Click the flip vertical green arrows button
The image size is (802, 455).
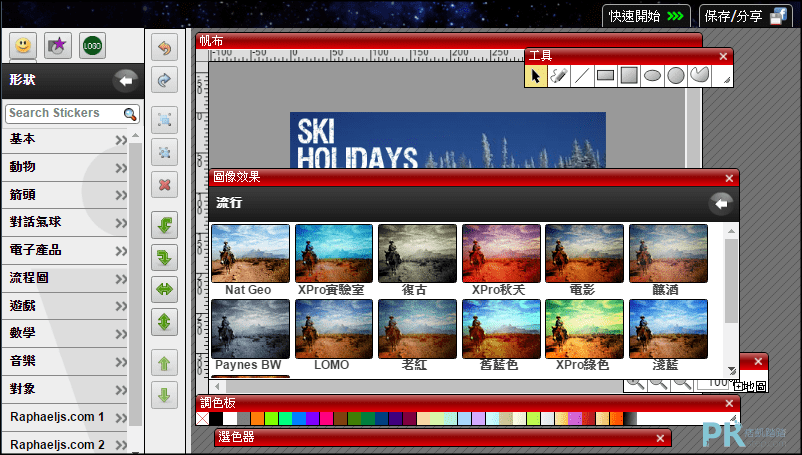164,322
